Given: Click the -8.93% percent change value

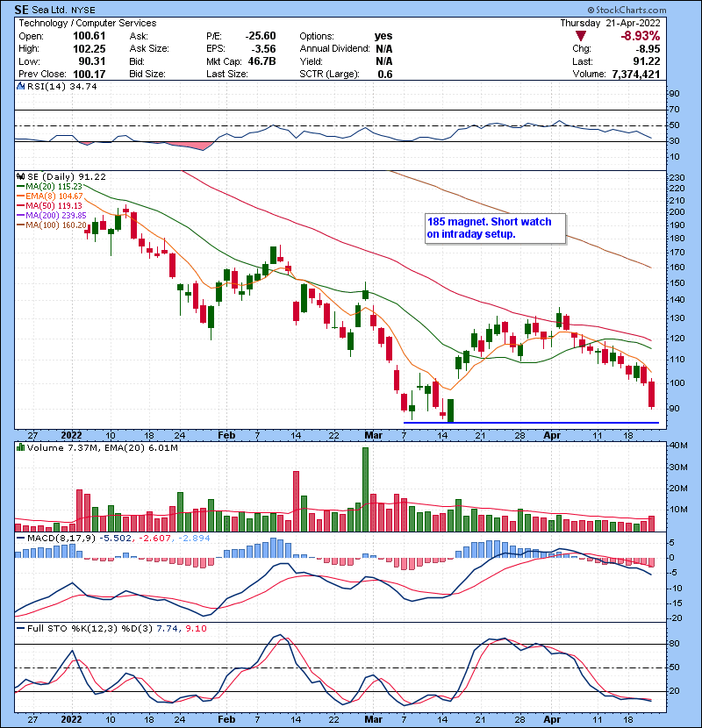Looking at the screenshot, I should pyautogui.click(x=641, y=36).
